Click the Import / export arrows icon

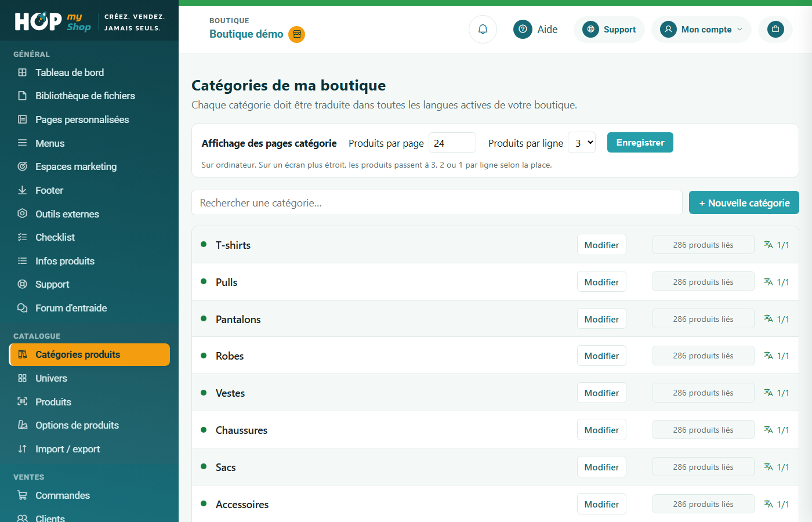(x=23, y=449)
